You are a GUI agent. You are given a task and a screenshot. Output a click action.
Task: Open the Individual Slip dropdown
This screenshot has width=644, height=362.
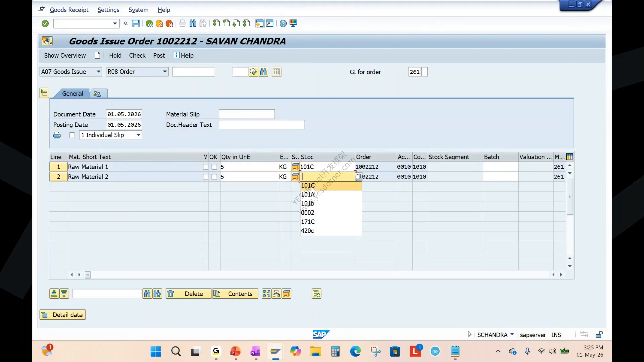point(138,135)
